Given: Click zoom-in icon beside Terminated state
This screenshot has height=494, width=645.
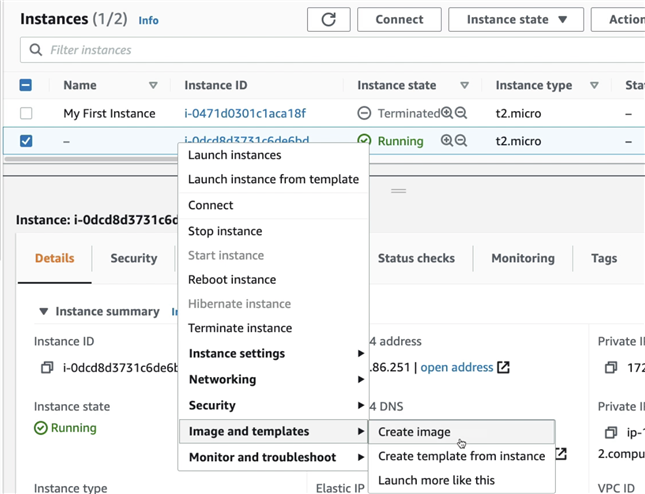Looking at the screenshot, I should point(447,113).
